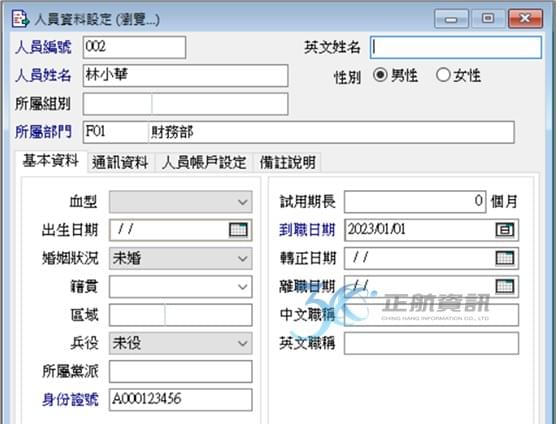Click the 所屬部門 code field with F01
556x424 pixels.
pyautogui.click(x=116, y=132)
